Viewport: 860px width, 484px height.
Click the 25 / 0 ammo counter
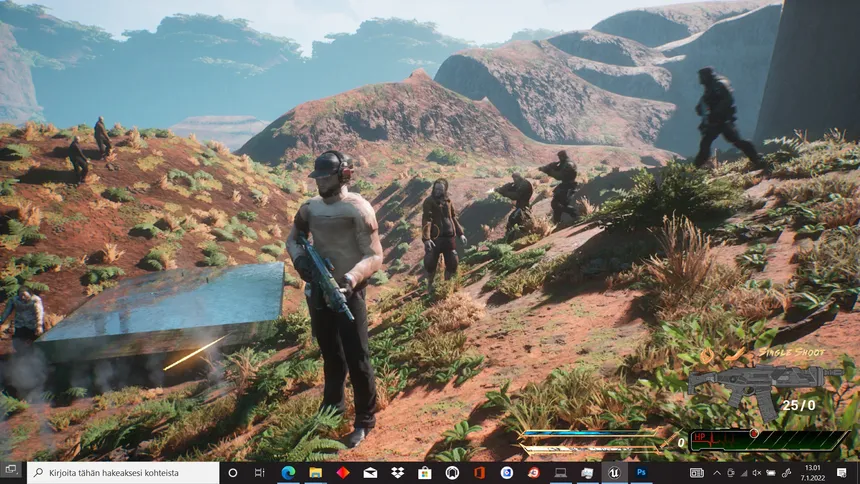(799, 406)
